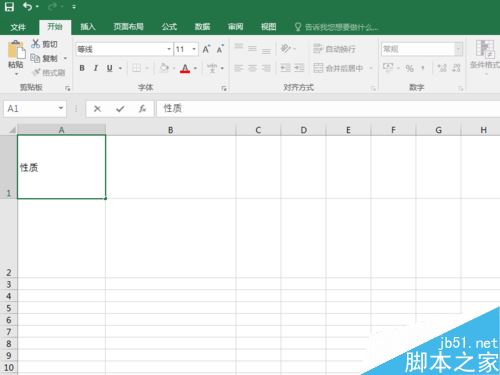Click the text Orientation icon
The height and width of the screenshot is (375, 500).
pos(286,49)
